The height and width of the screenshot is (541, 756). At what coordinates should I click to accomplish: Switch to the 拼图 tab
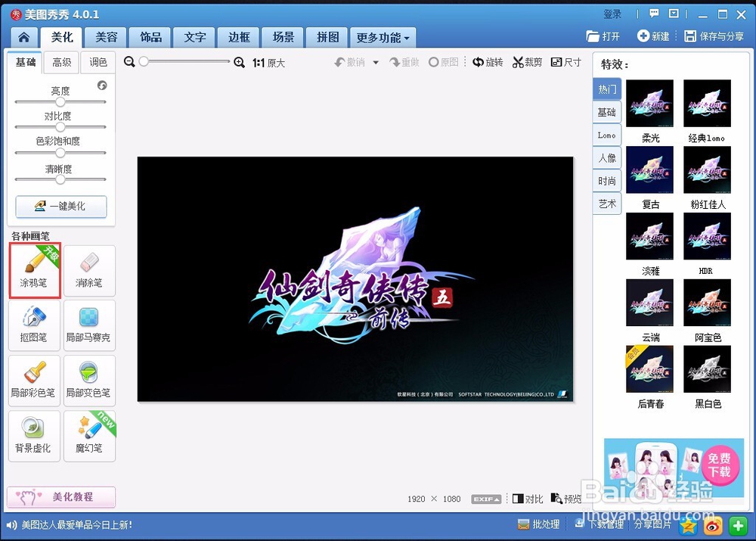[x=328, y=37]
